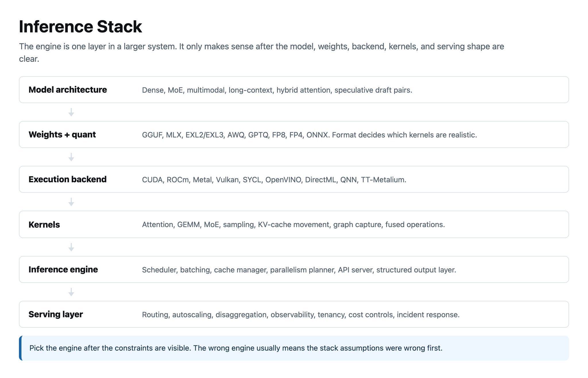588x378 pixels.
Task: Click the Scheduler, batching, cache manager text
Action: [299, 270]
